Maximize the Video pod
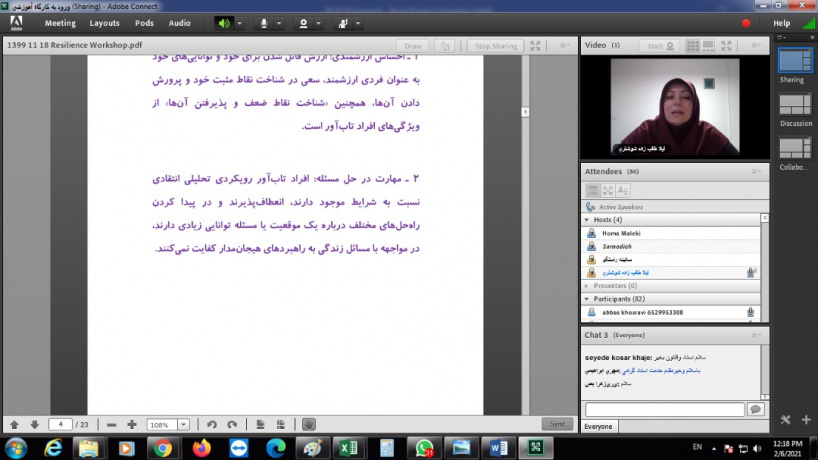818x460 pixels. [x=726, y=46]
